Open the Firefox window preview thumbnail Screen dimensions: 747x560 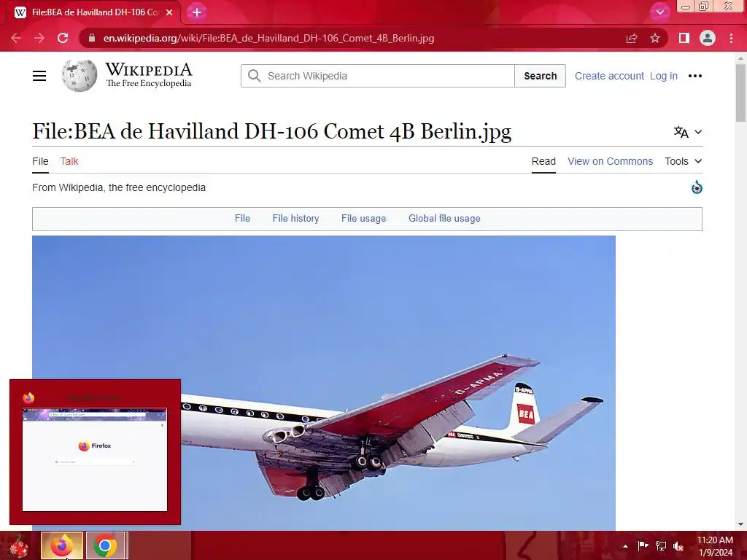[x=95, y=459]
